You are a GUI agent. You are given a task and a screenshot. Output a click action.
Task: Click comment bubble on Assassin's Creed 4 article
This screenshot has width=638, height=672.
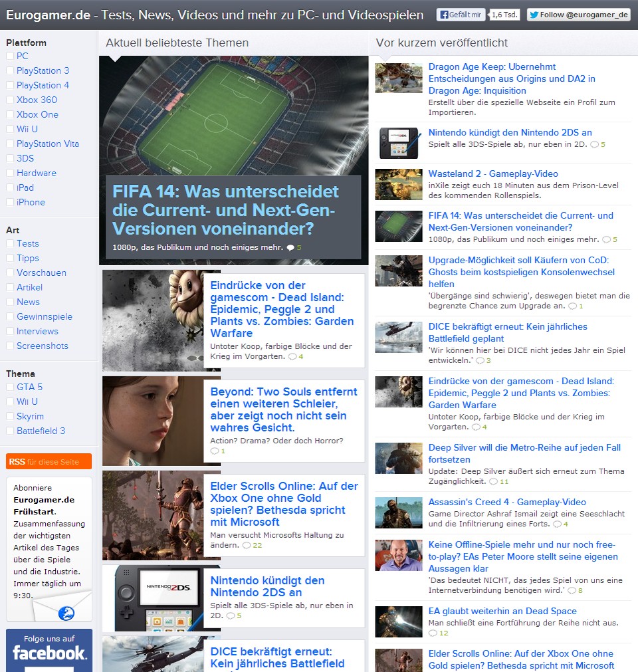(x=557, y=524)
